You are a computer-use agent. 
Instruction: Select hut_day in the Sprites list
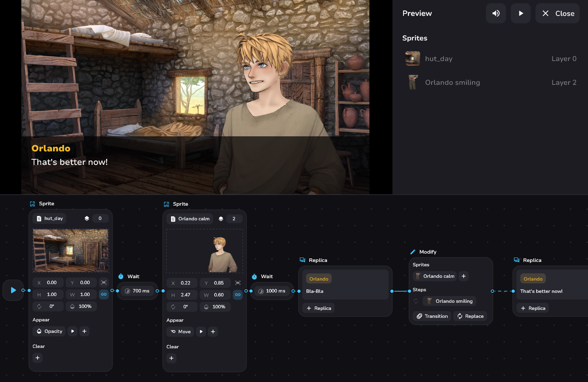438,59
